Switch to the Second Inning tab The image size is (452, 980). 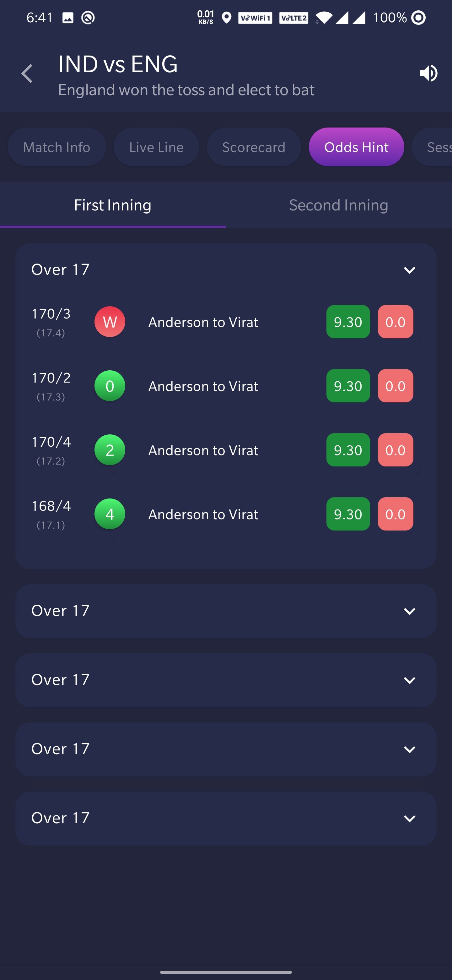click(x=338, y=205)
